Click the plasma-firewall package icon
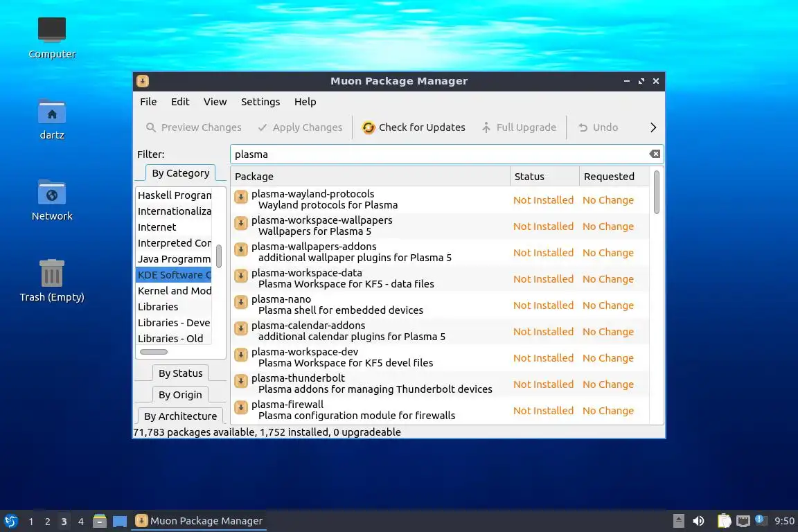The height and width of the screenshot is (532, 798). 241,408
